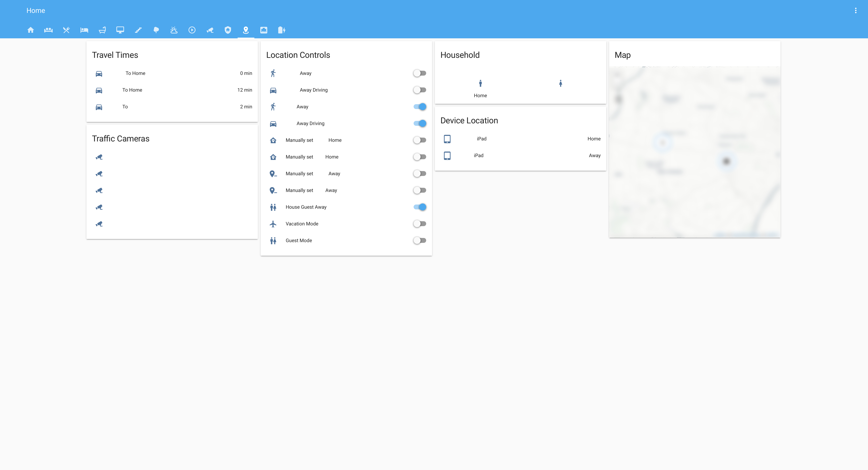Go to the bathtub bathroom tab
This screenshot has width=868, height=470.
tap(102, 30)
